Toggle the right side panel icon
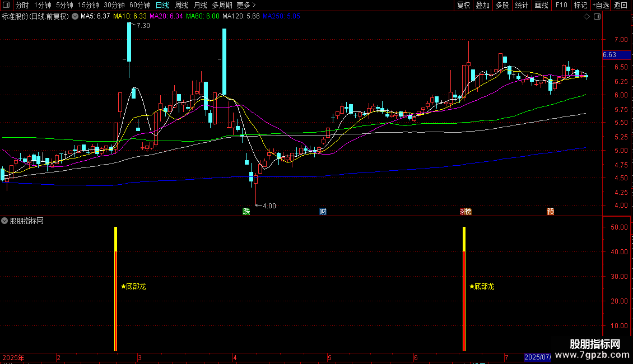633x364 pixels. point(597,17)
